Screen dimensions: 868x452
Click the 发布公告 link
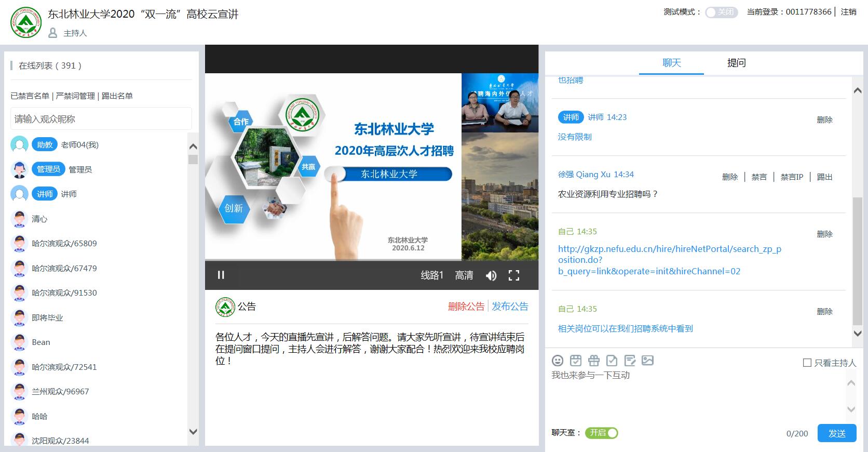(510, 307)
